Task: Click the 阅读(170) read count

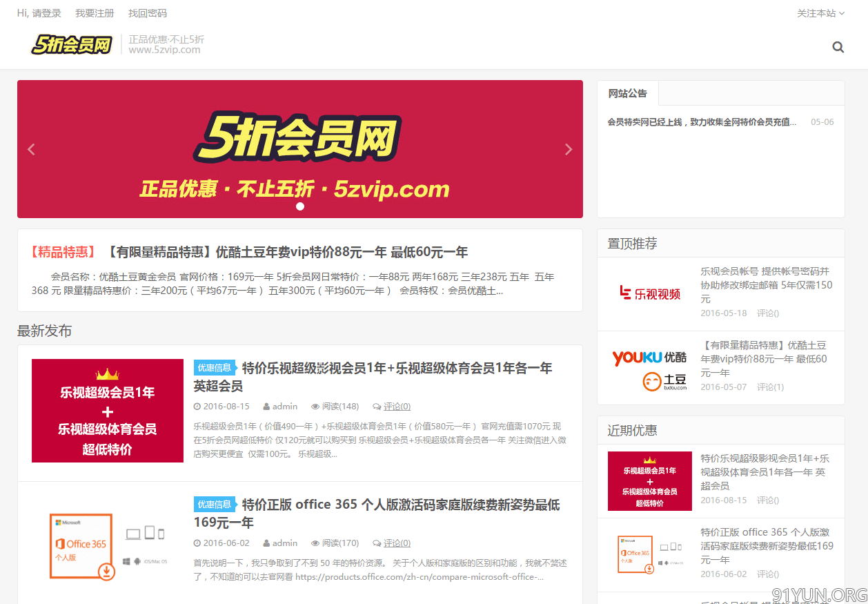Action: tap(341, 543)
